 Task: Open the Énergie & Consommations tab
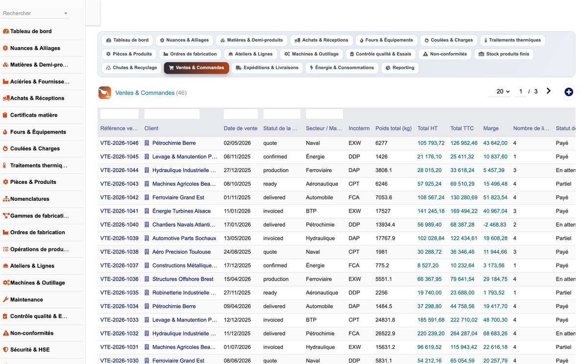click(342, 68)
